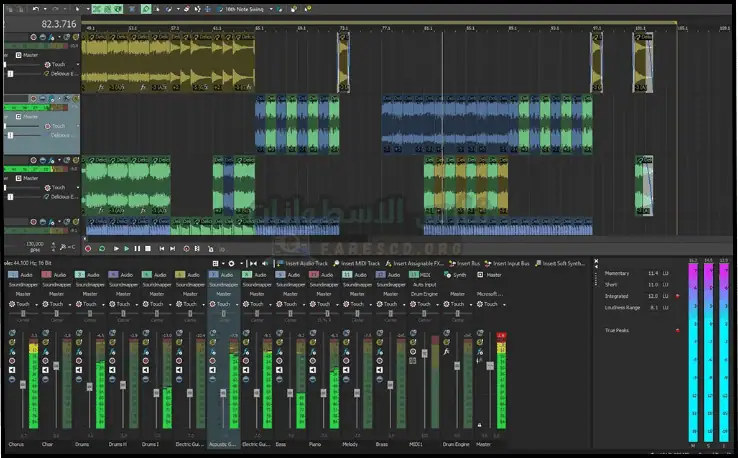Click the Record button in the transport bar
Screen dimensions: 738x458
(87, 248)
